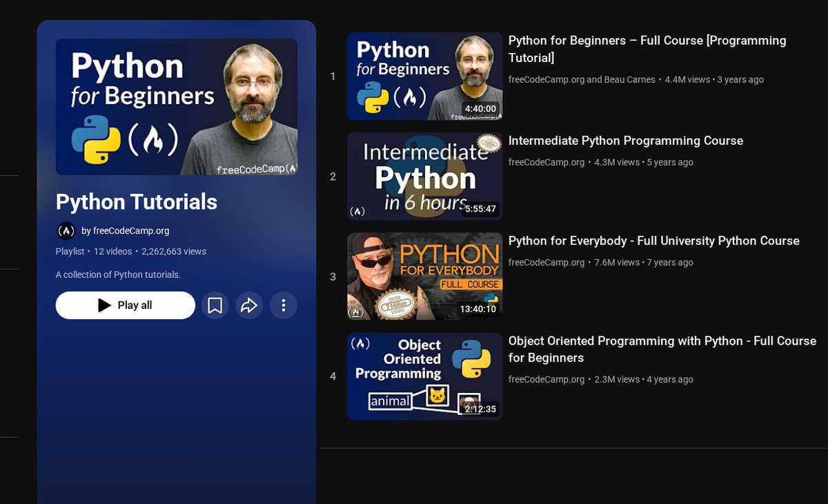Click index number 1 of the playlist
Image resolution: width=828 pixels, height=504 pixels.
click(333, 77)
